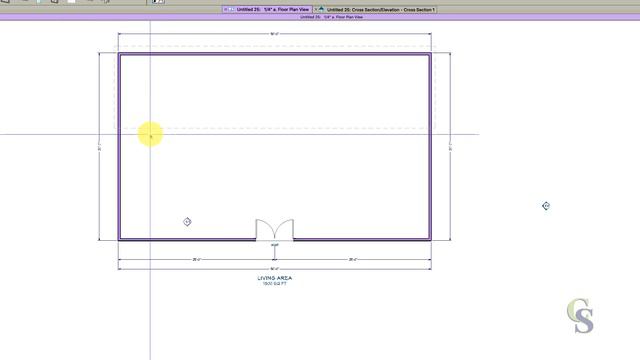This screenshot has width=640, height=360.
Task: Select the top overall dimension label
Action: pos(274,34)
